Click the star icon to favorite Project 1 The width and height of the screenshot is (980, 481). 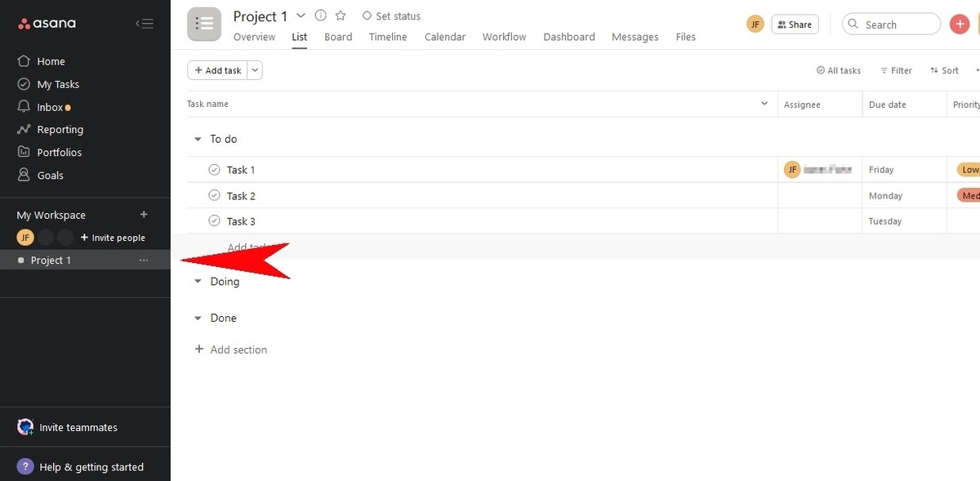[x=341, y=16]
